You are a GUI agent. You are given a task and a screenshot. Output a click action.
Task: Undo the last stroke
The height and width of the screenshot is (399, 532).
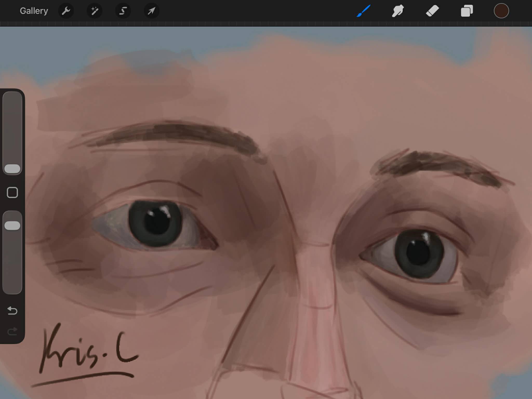12,310
